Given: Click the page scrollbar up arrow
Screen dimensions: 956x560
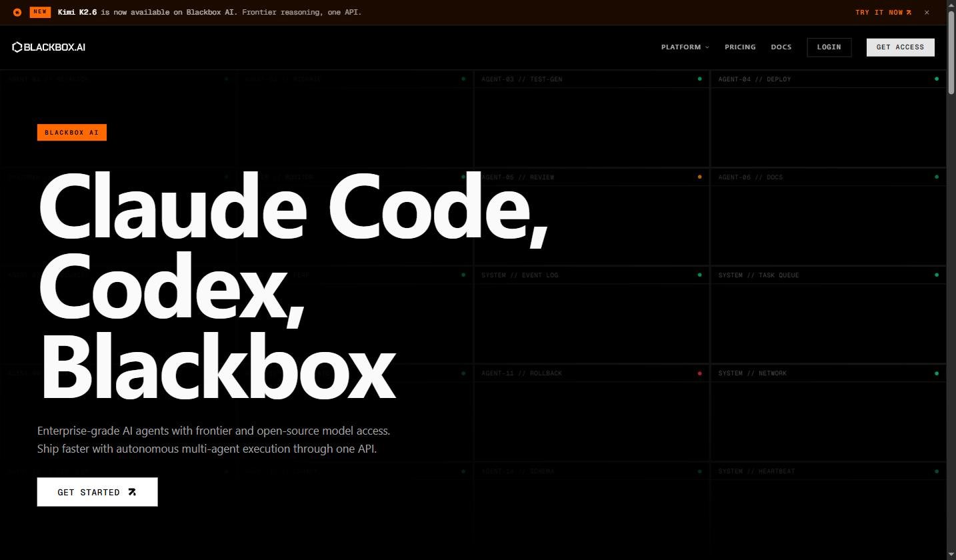Looking at the screenshot, I should point(951,5).
